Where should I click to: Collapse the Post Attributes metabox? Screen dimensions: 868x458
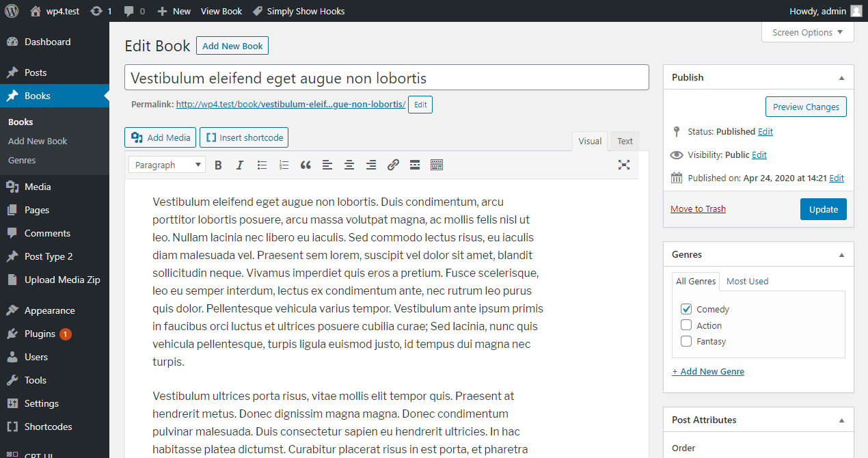pyautogui.click(x=841, y=420)
